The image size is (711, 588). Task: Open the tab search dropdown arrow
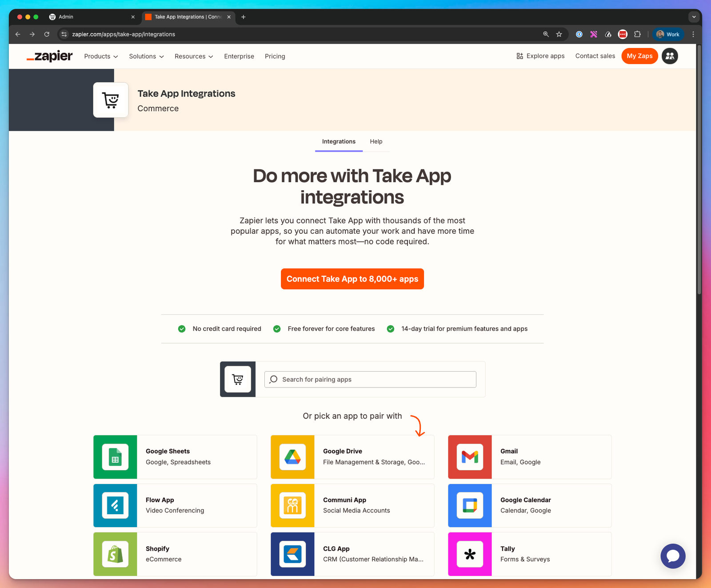tap(694, 17)
